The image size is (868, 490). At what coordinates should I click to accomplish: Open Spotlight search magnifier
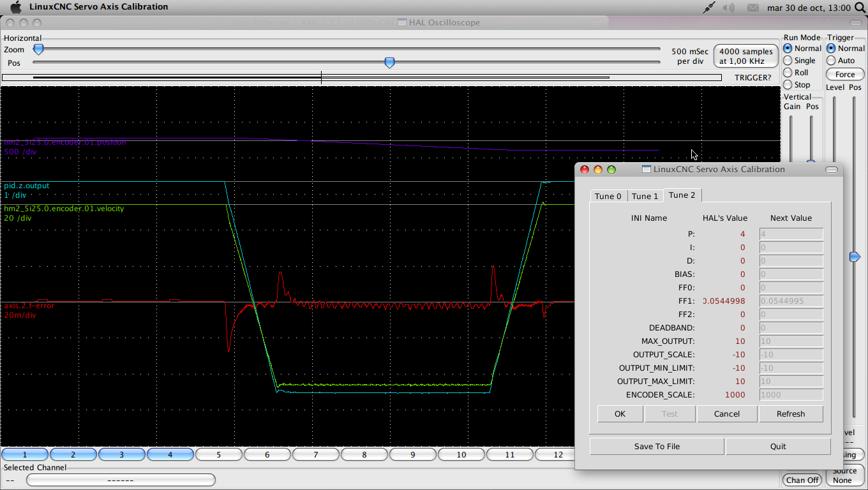pos(860,8)
